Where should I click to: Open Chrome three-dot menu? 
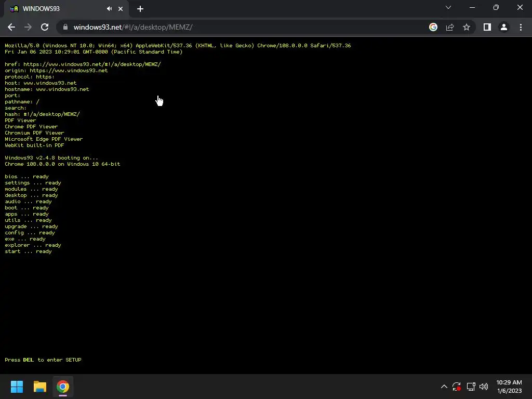[x=521, y=27]
